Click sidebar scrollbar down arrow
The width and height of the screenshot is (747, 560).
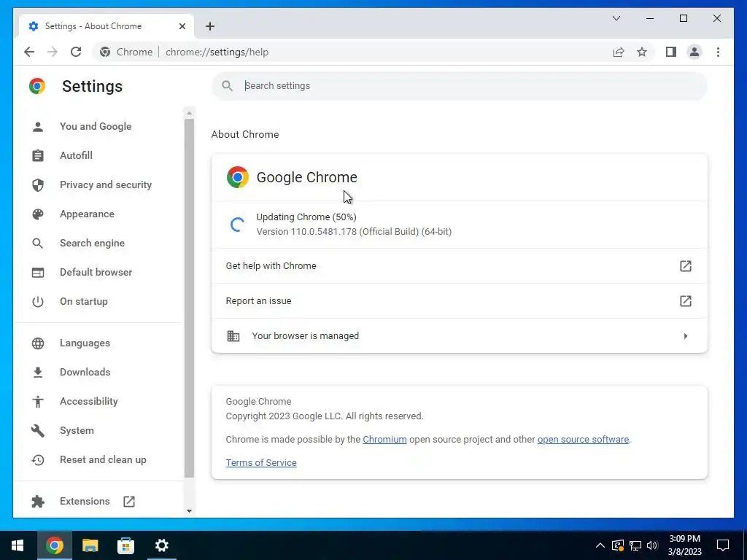[x=189, y=511]
